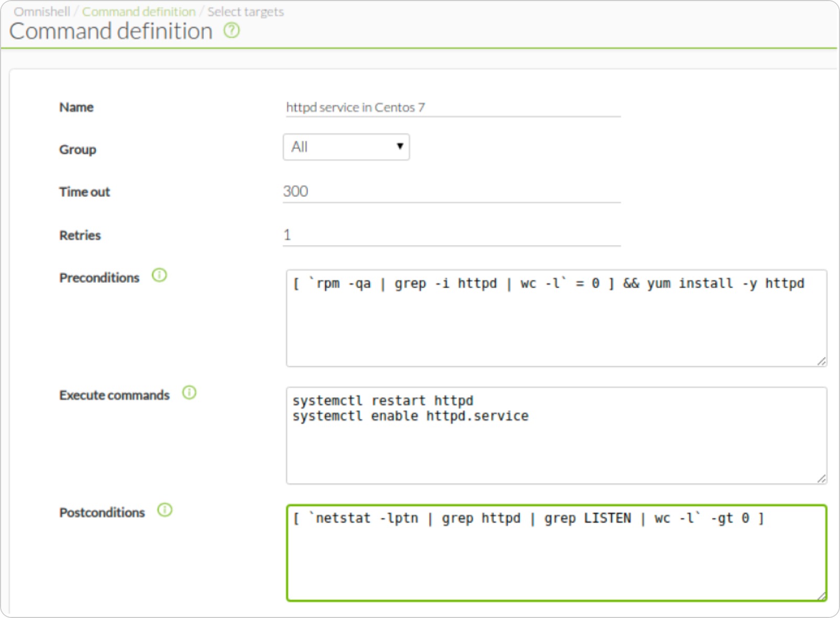Grab the Preconditions textarea resize handle

(822, 361)
